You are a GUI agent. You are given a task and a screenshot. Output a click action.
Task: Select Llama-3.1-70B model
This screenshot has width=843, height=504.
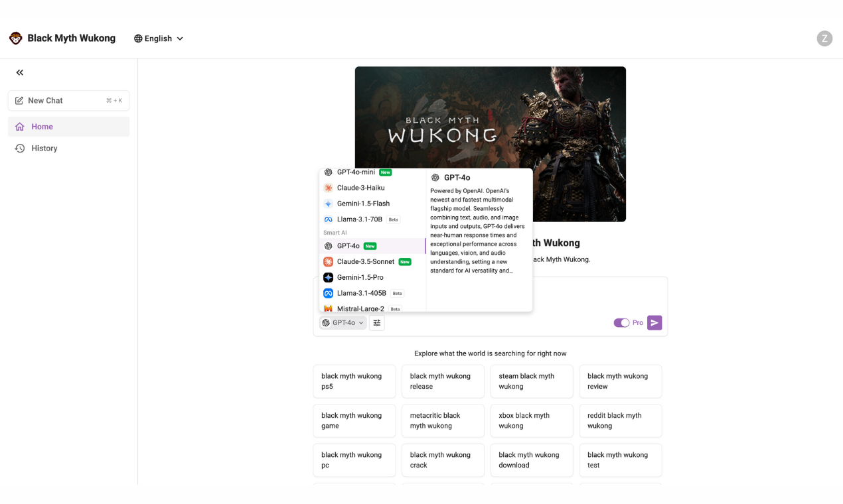[372, 220]
